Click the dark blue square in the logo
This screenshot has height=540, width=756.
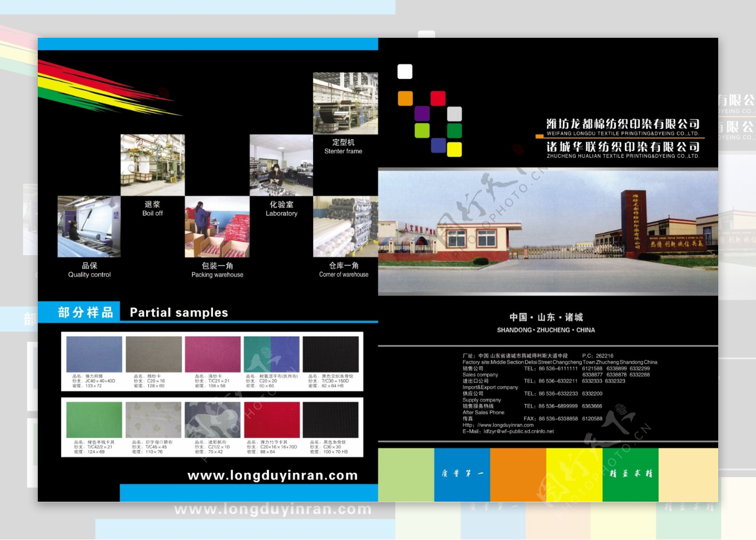(x=438, y=145)
